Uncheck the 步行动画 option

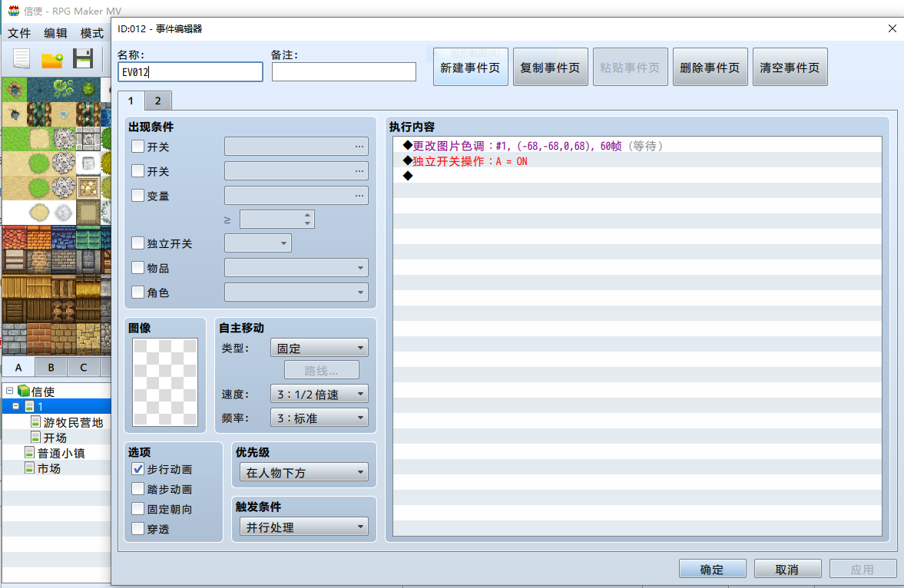pos(137,469)
